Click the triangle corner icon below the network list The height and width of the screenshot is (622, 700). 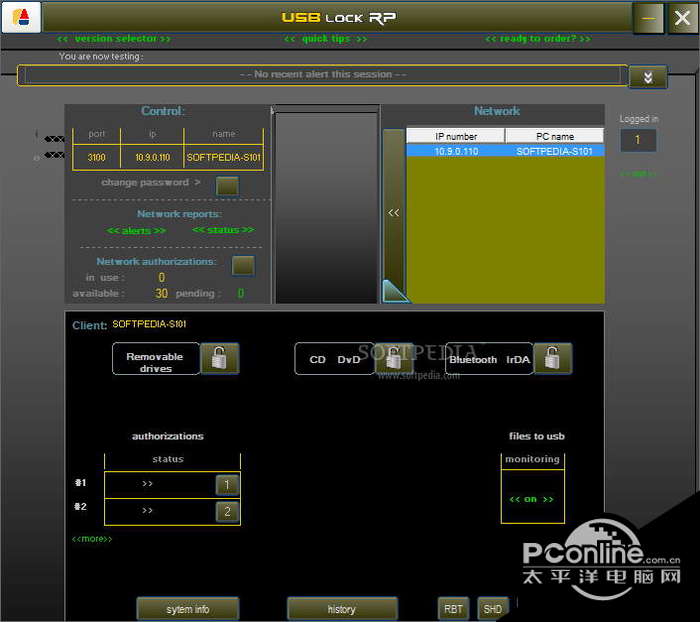[394, 292]
